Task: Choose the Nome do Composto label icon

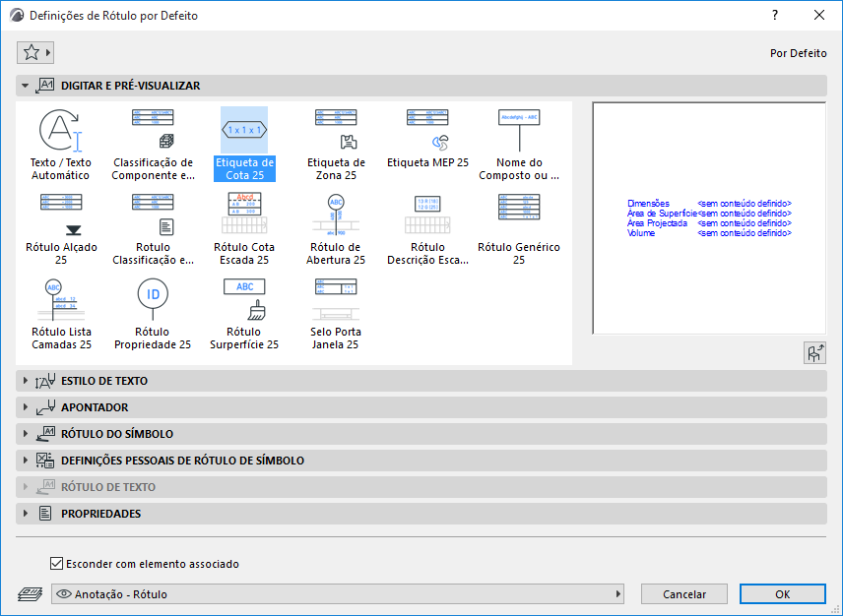Action: click(x=519, y=145)
